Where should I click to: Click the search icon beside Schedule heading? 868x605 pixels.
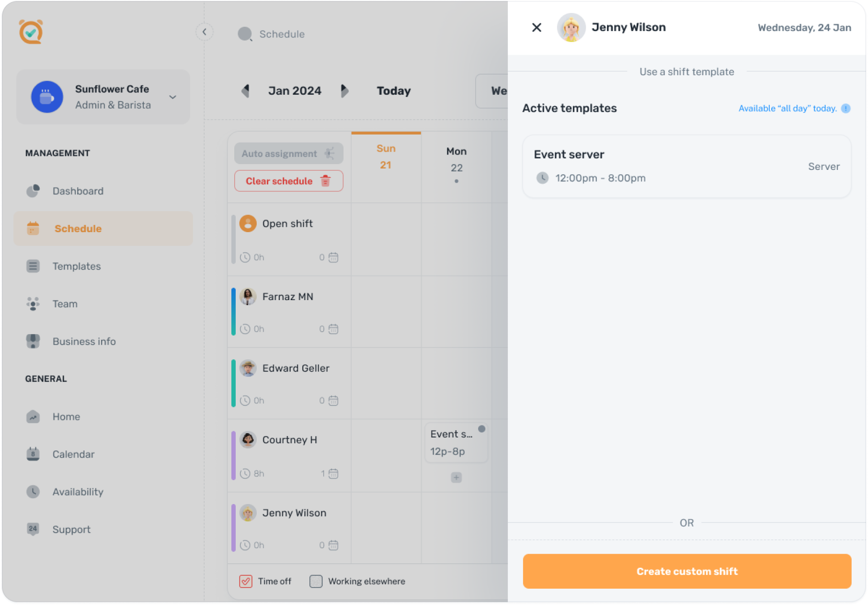point(245,34)
